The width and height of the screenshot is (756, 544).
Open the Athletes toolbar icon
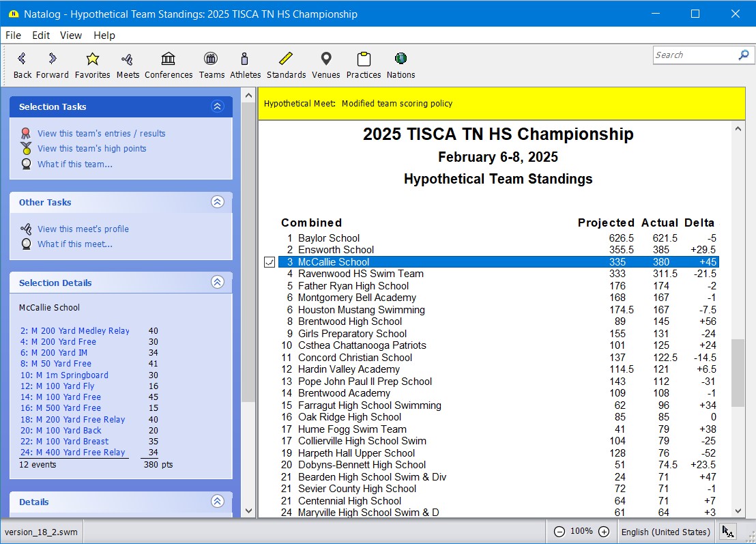pos(245,59)
